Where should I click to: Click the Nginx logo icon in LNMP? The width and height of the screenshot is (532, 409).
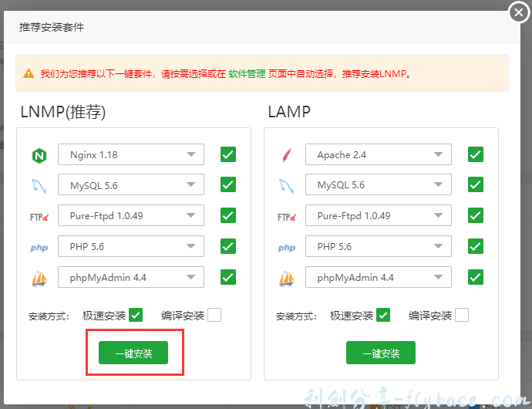(x=39, y=155)
